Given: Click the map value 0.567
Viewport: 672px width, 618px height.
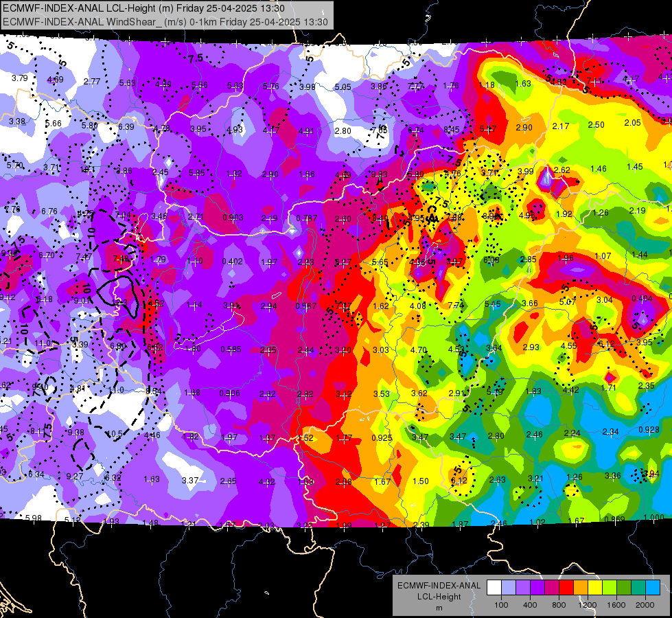Looking at the screenshot, I should click(x=306, y=306).
